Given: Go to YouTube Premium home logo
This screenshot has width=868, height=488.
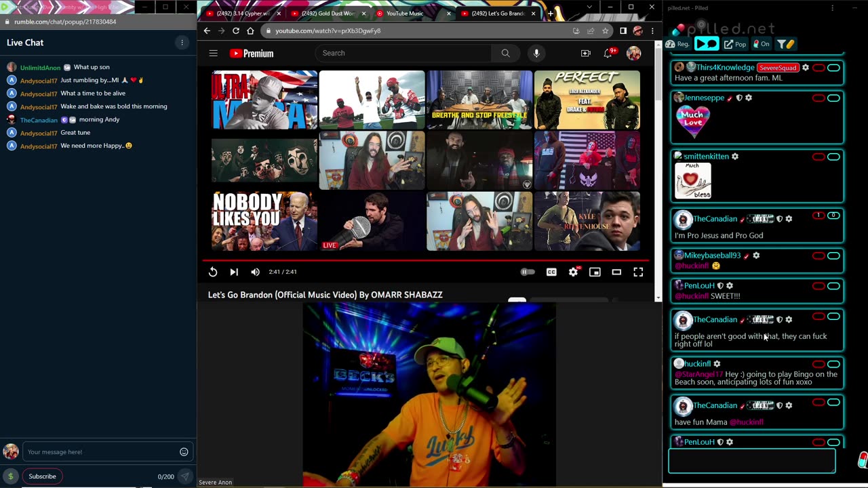Looking at the screenshot, I should pos(252,54).
